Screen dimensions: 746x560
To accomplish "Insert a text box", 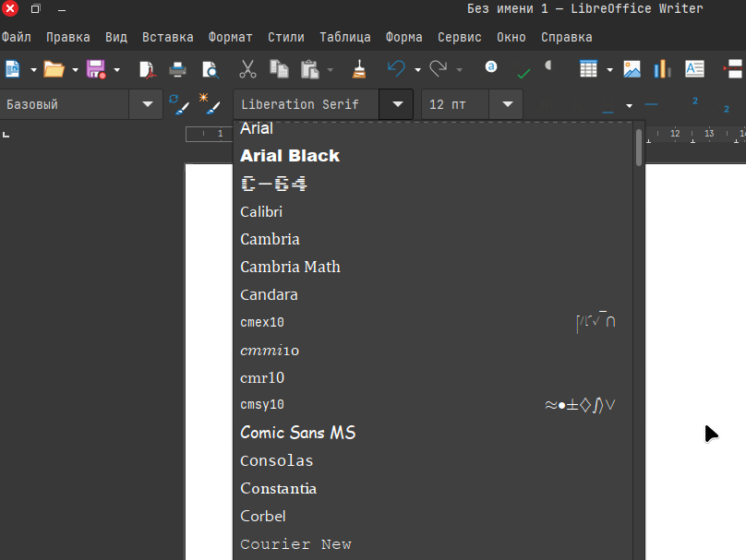I will (693, 68).
